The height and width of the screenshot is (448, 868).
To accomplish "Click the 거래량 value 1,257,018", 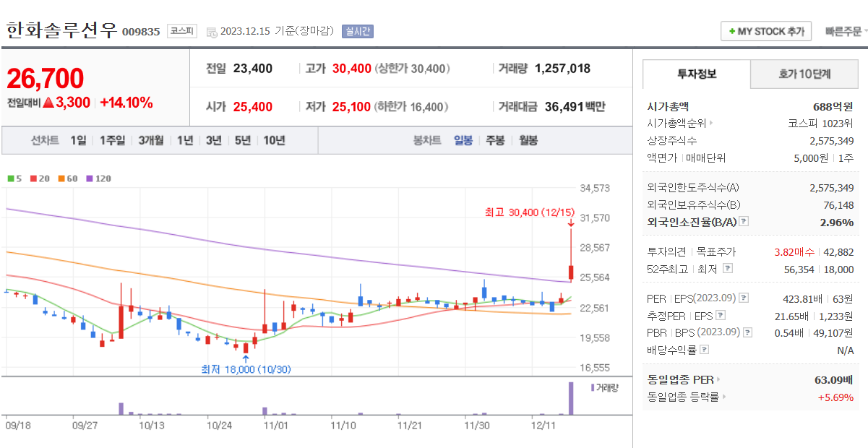I will [x=562, y=69].
